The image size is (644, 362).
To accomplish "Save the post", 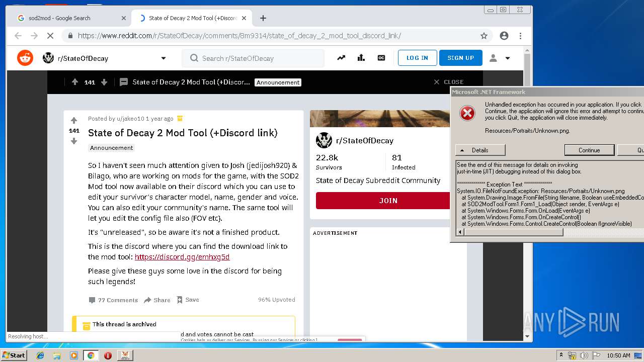I will tap(188, 300).
